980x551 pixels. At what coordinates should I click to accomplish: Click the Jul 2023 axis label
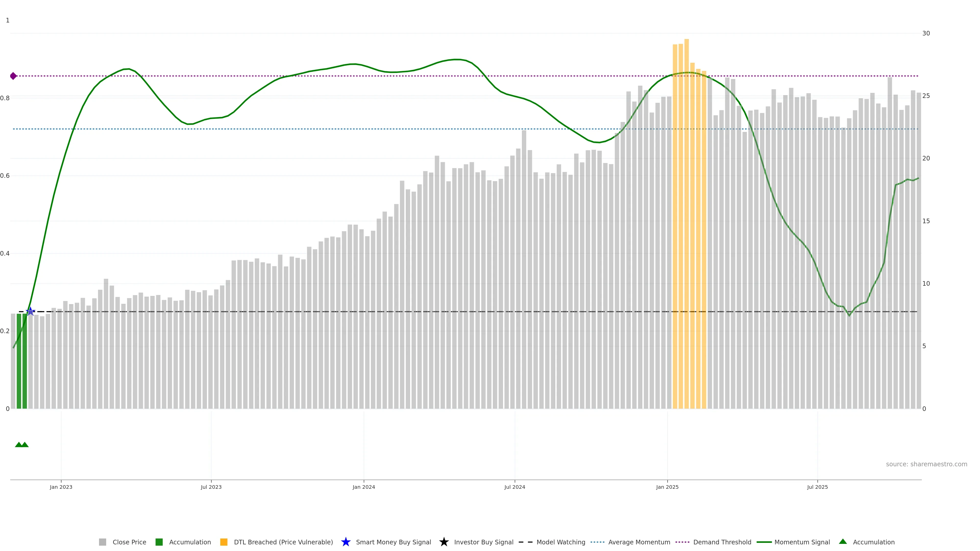click(211, 487)
